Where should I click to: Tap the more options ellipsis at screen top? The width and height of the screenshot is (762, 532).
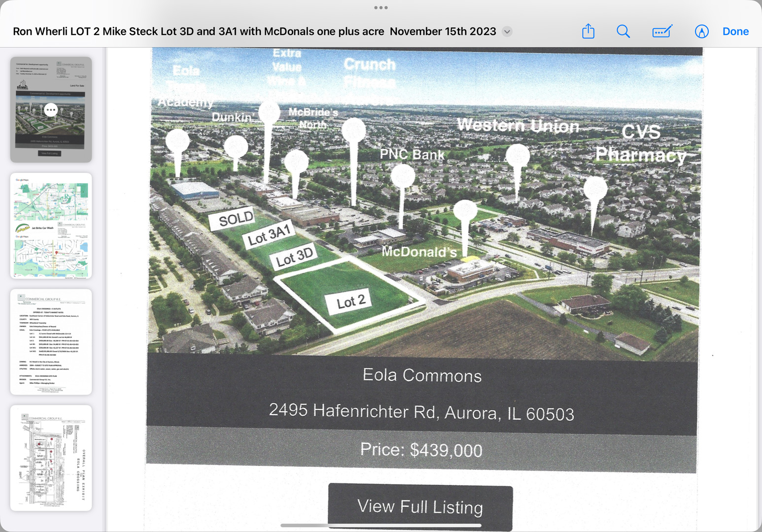381,7
